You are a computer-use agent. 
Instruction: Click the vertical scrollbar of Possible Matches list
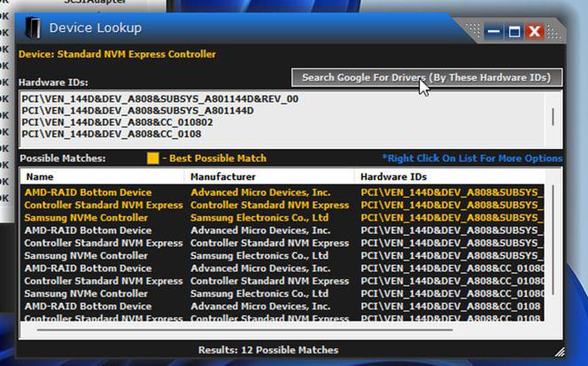553,240
